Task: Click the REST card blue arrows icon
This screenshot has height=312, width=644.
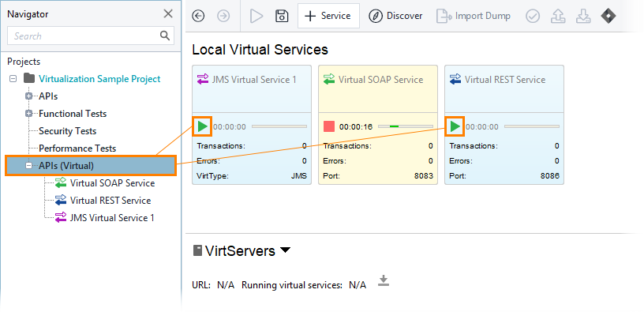Action: click(455, 79)
